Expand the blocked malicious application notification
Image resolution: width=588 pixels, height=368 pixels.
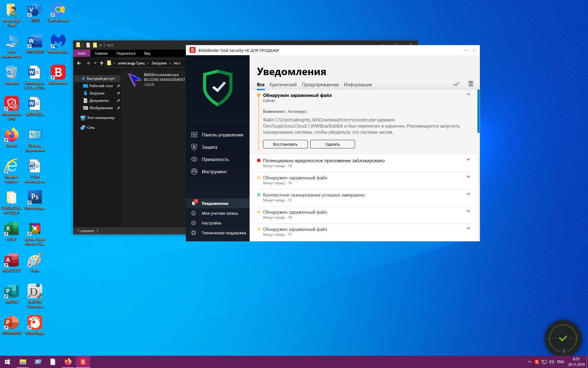(468, 159)
